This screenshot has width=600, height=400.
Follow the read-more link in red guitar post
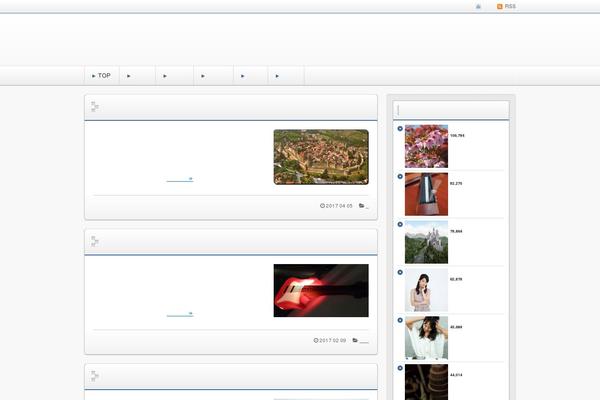(180, 314)
